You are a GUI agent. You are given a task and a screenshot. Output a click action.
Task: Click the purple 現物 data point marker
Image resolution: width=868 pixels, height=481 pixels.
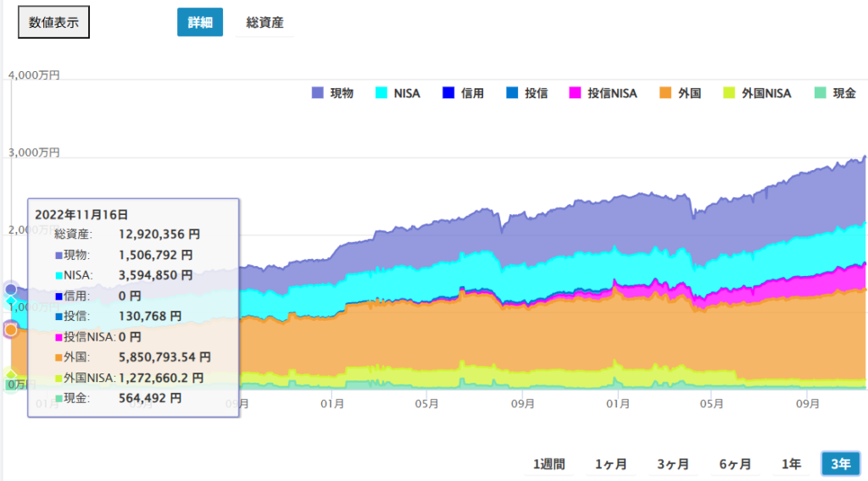tap(11, 290)
